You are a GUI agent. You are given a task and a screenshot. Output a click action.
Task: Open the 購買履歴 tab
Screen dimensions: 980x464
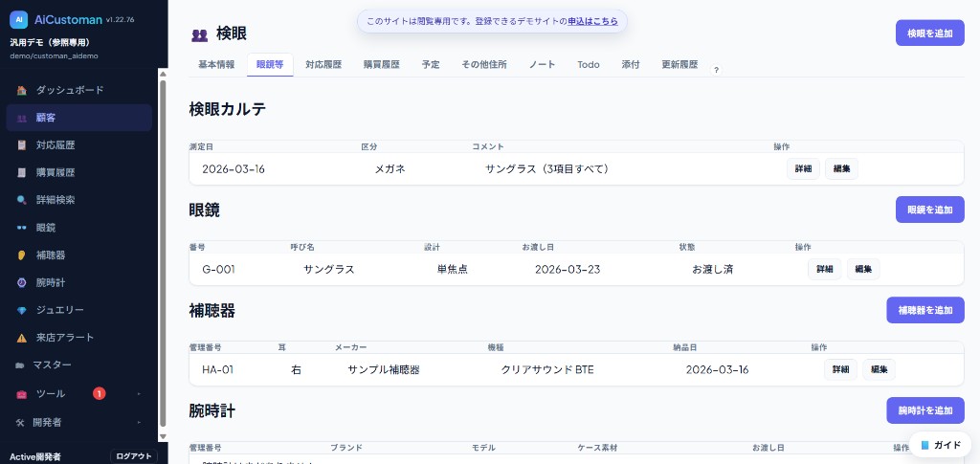[x=381, y=64]
